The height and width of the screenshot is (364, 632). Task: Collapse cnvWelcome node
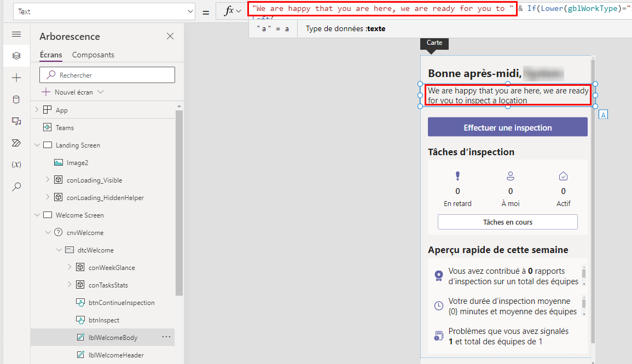click(48, 232)
